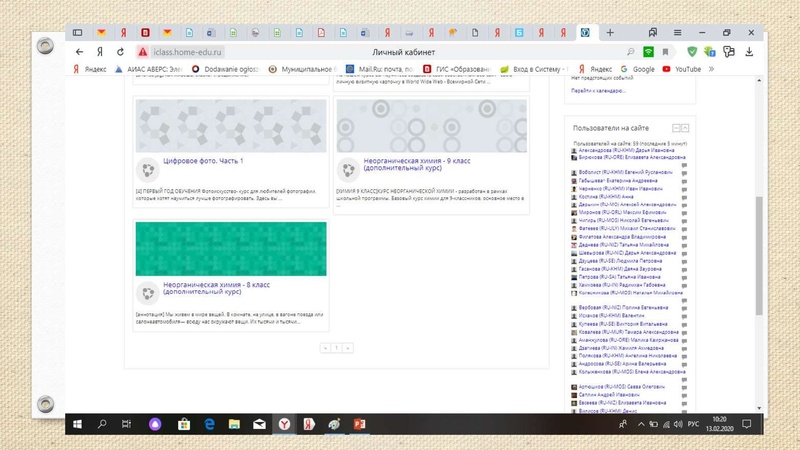
Task: Click the new tab plus button
Action: [610, 33]
